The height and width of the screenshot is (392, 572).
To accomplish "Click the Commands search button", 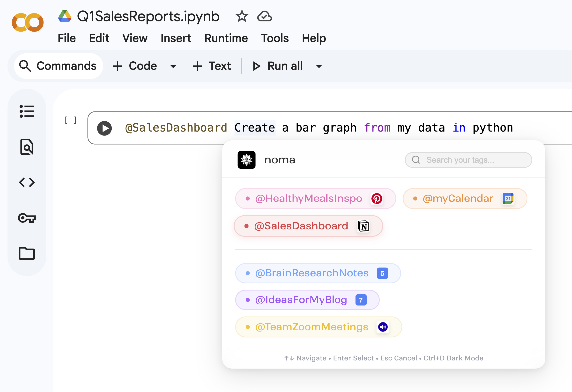I will [58, 66].
